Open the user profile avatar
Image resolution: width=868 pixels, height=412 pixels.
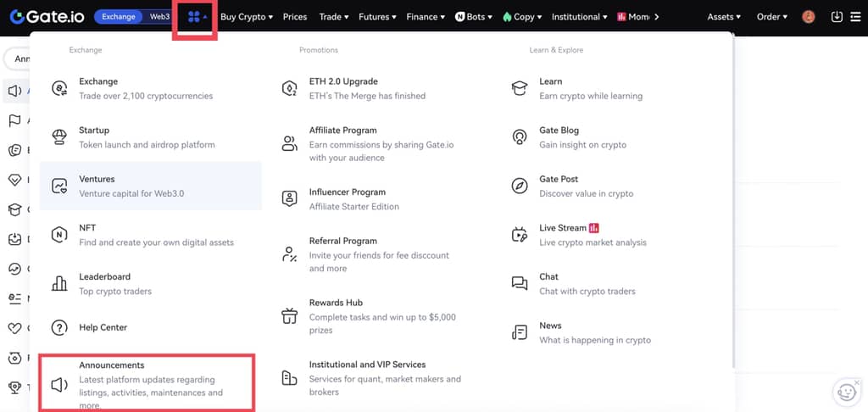pyautogui.click(x=808, y=16)
